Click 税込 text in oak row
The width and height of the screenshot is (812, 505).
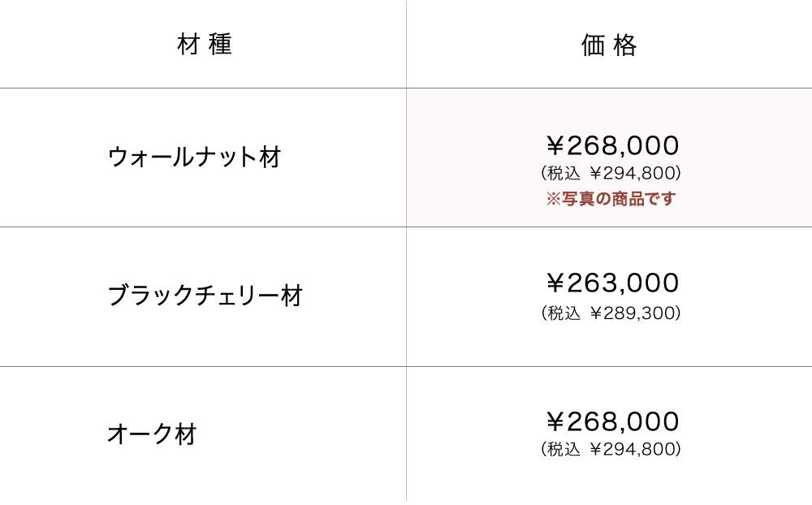pos(564,449)
